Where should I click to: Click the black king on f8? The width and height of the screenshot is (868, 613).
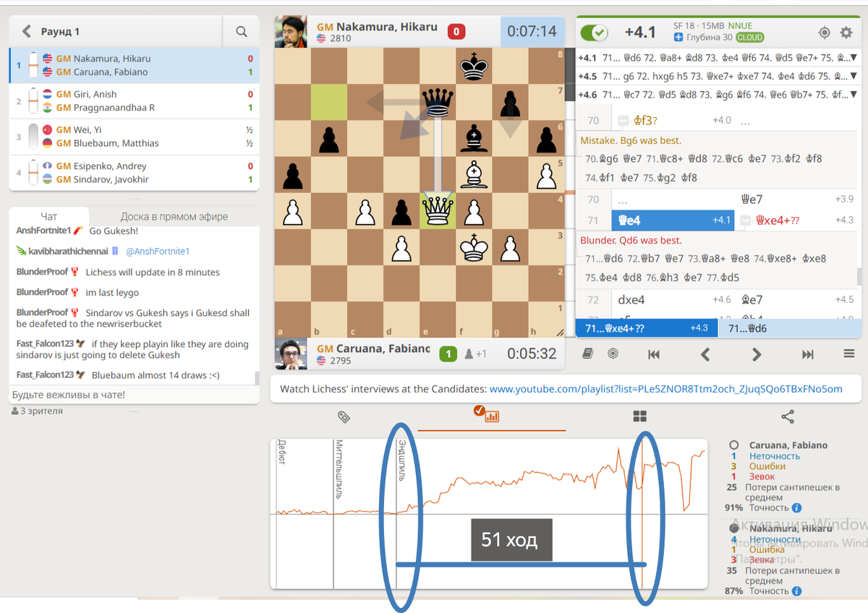click(x=474, y=66)
